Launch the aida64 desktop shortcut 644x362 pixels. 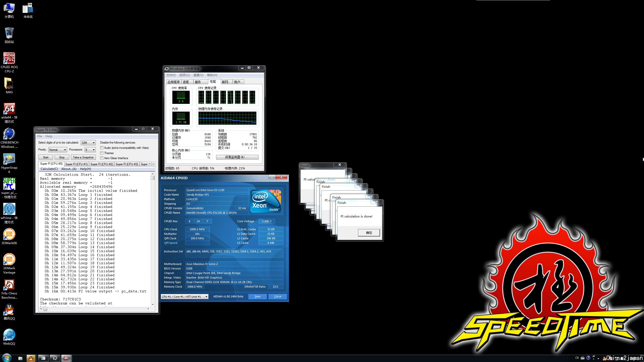[9, 113]
